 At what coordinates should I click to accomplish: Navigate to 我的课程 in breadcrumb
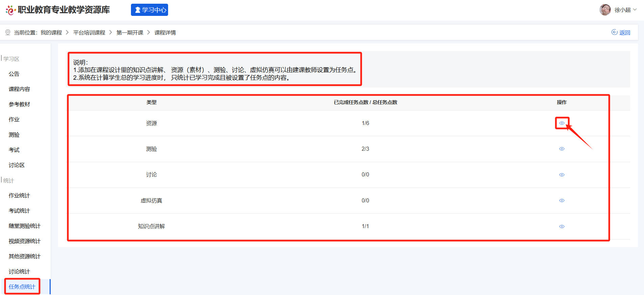tap(51, 32)
